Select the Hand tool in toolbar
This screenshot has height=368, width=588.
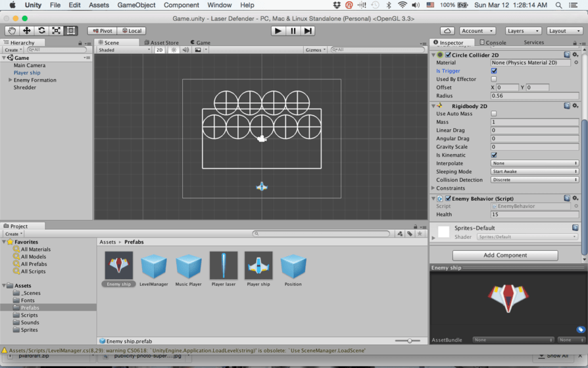(12, 31)
